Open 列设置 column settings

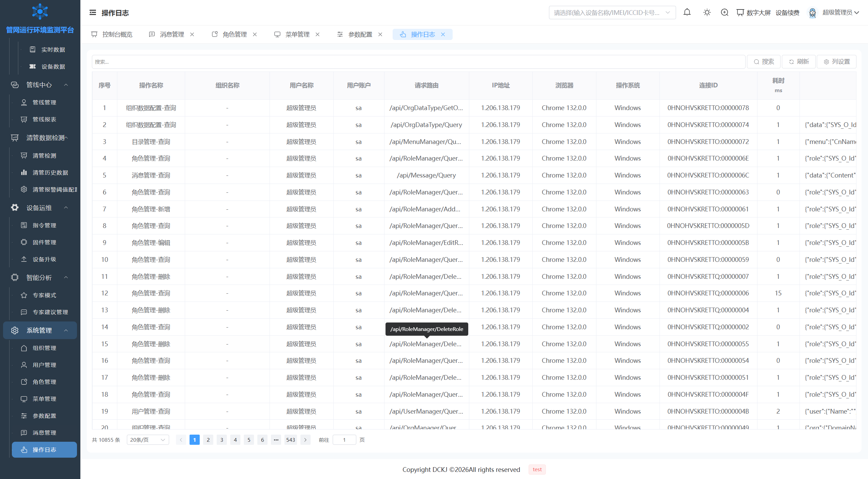click(836, 62)
